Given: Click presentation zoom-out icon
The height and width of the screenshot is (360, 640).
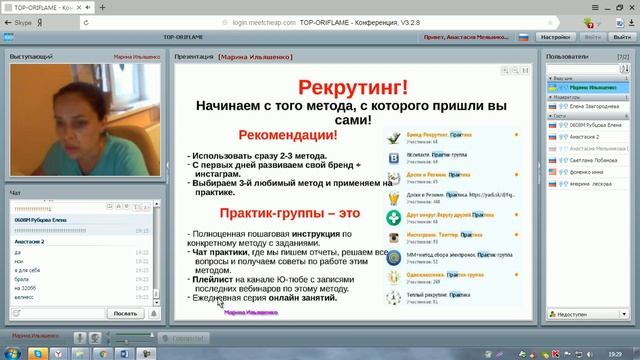Looking at the screenshot, I should (x=515, y=71).
